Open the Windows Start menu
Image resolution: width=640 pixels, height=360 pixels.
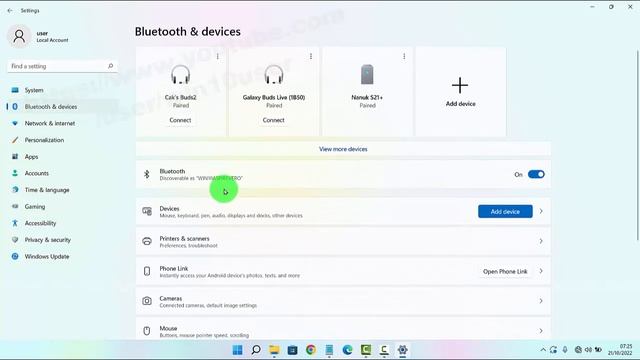(237, 350)
